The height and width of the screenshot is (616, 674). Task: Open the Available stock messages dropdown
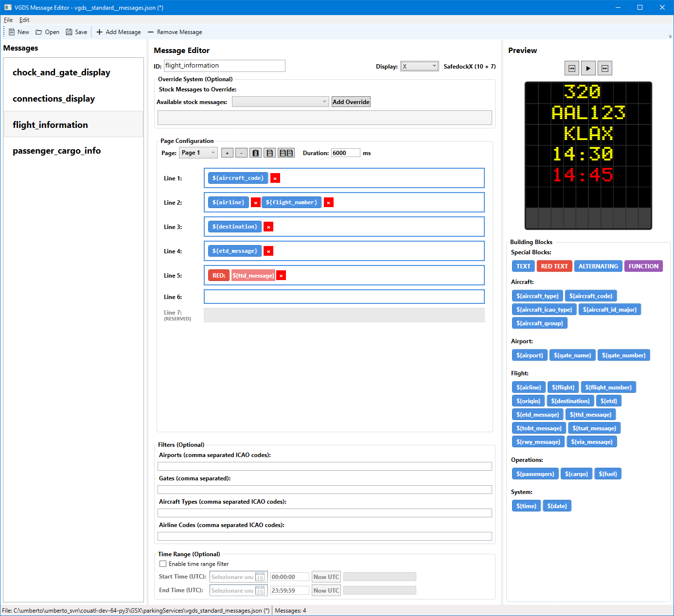281,102
